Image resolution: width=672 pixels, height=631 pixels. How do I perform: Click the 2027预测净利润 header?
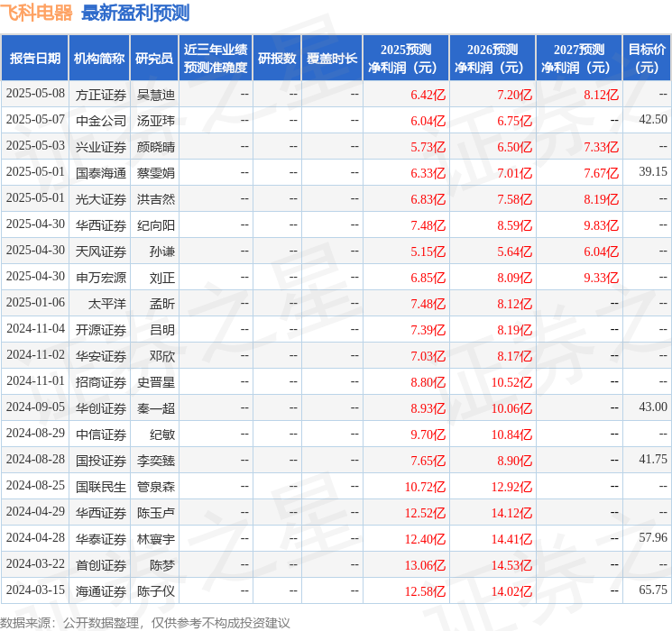coord(579,59)
